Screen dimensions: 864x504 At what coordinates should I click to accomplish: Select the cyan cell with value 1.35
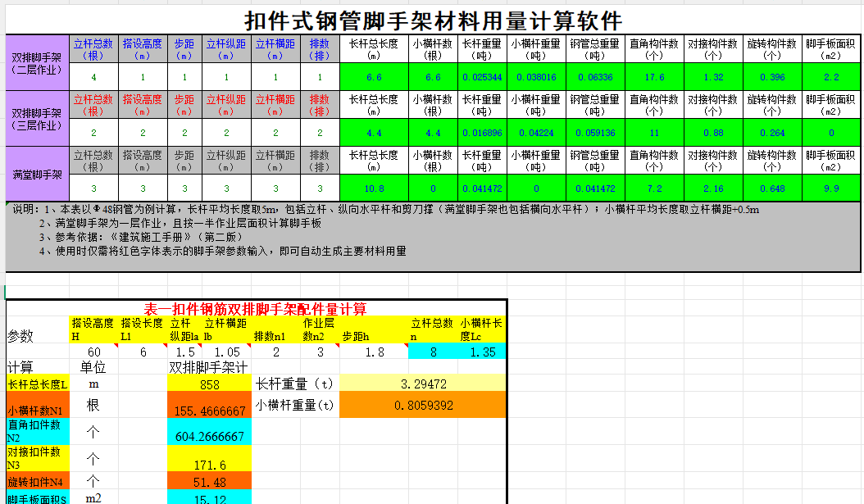(x=482, y=352)
